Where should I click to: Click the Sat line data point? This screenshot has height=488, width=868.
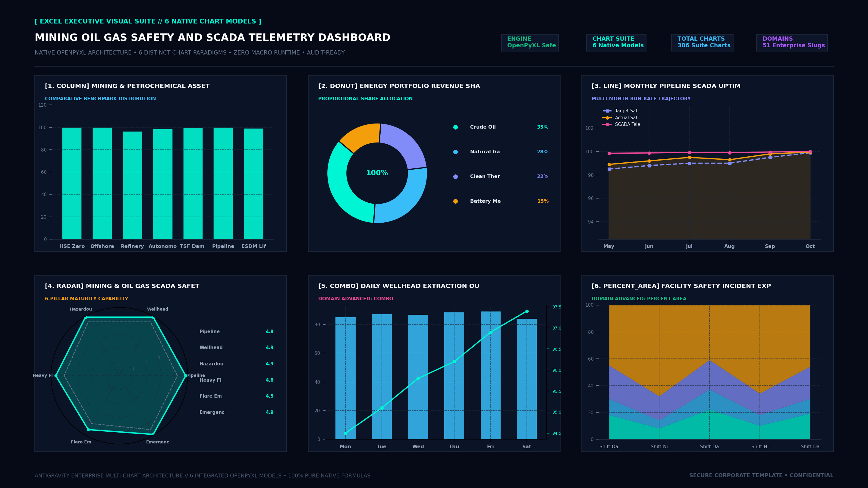tap(527, 311)
